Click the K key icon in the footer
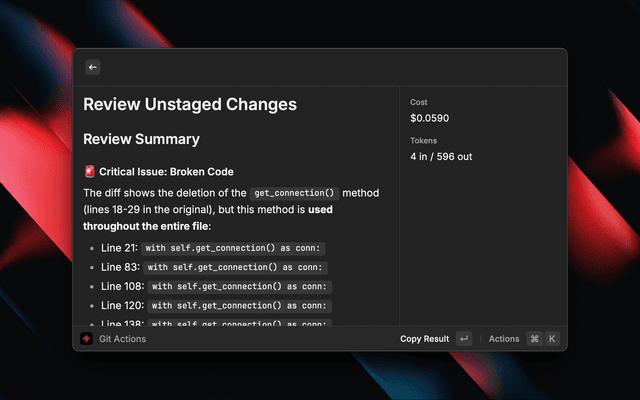 [551, 339]
